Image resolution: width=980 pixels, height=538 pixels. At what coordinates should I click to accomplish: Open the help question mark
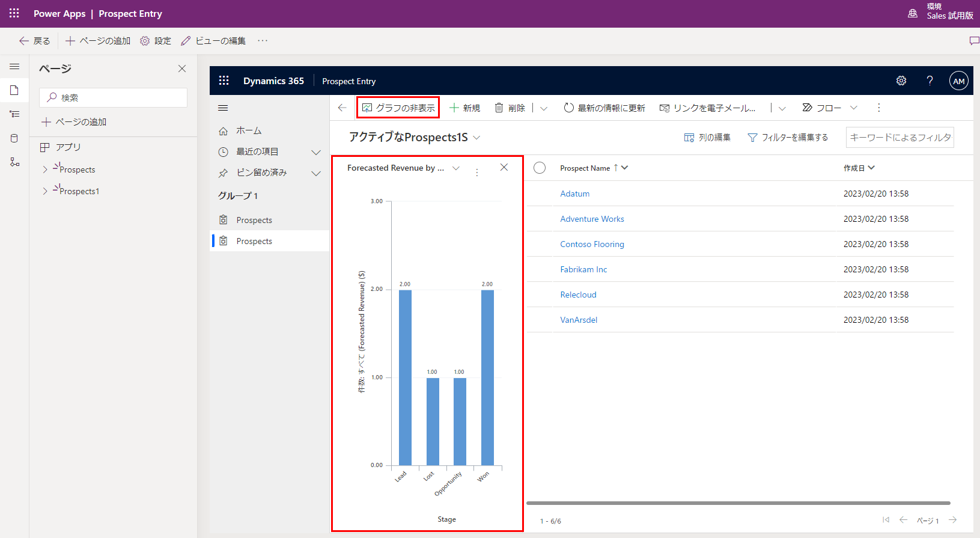930,81
